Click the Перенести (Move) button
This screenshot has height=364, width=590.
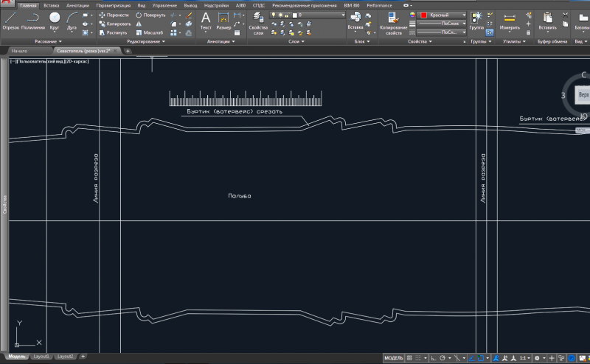114,15
